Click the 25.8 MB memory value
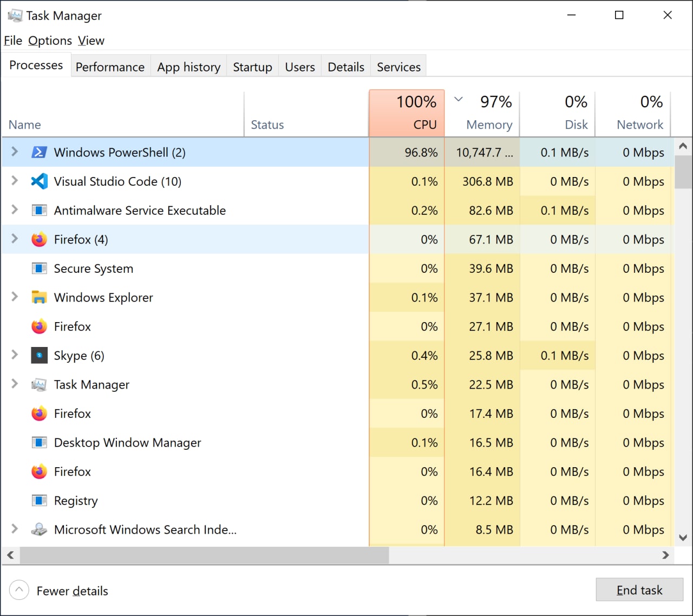The image size is (693, 616). click(x=491, y=356)
